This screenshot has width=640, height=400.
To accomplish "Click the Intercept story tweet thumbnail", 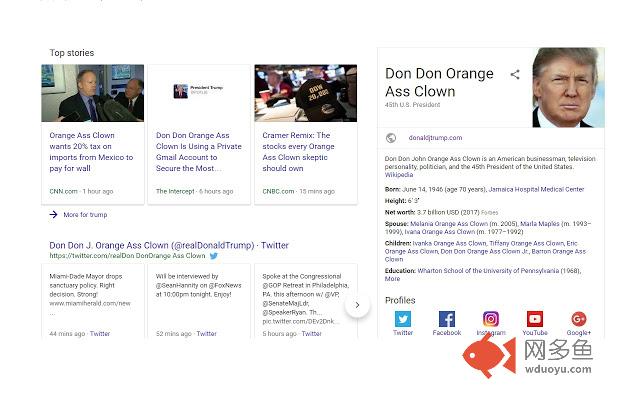I will pyautogui.click(x=199, y=91).
